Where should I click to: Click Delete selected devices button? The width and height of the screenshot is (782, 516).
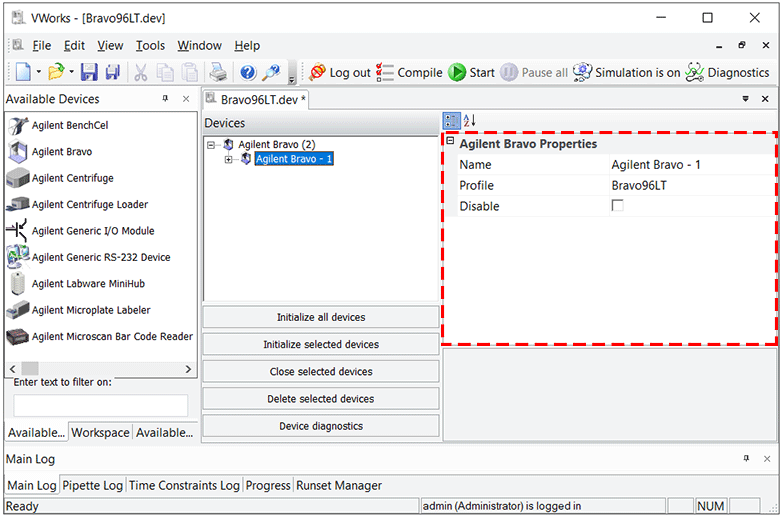pyautogui.click(x=321, y=399)
